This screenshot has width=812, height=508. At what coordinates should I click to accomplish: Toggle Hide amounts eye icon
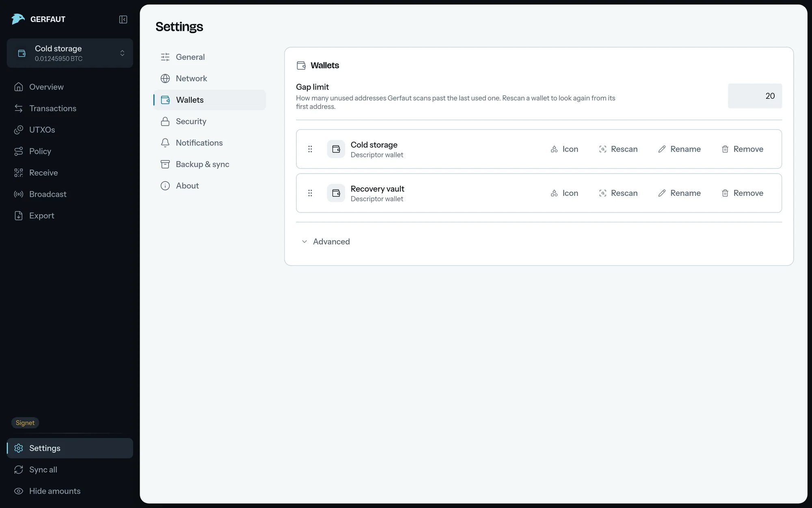19,491
